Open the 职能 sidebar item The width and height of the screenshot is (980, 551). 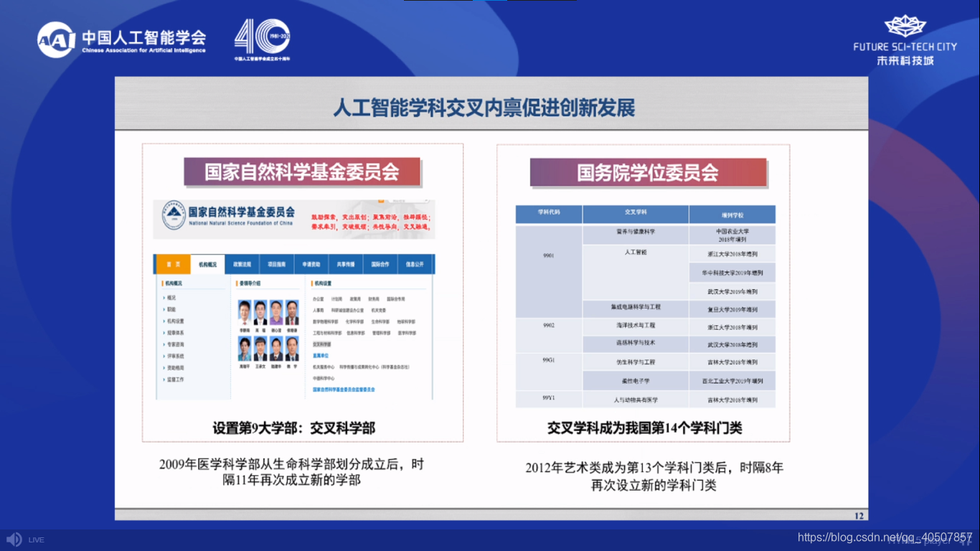point(171,309)
